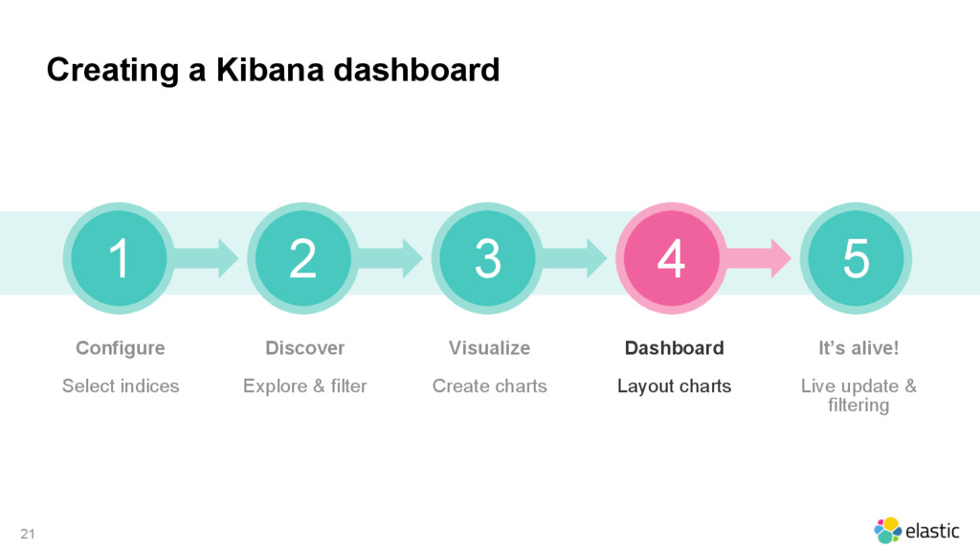
Task: Click arrow between steps 1 and 2
Action: [208, 258]
